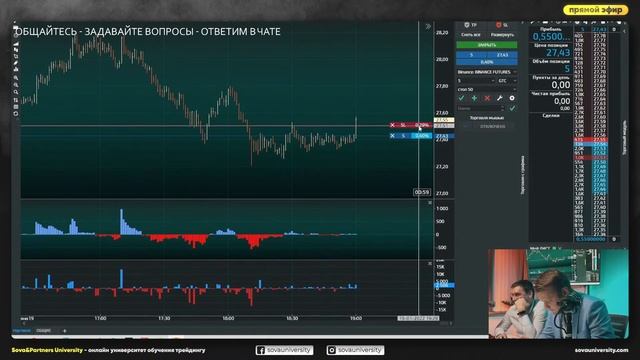Screen dimensions: 640x360
Task: Open the стоп 50 preset dropdown
Action: tap(487, 89)
